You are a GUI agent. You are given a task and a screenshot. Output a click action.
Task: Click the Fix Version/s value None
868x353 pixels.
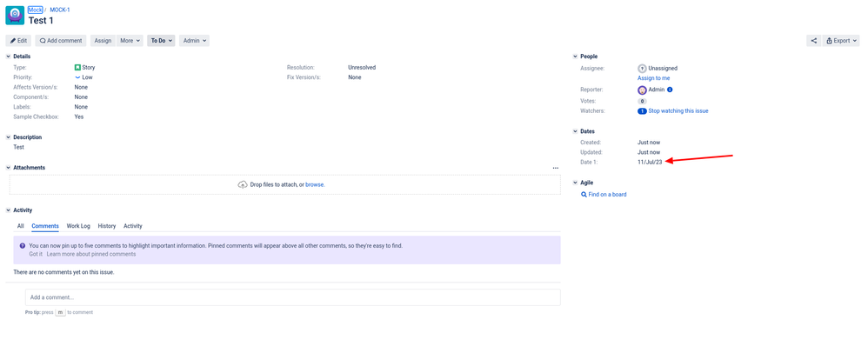pos(355,77)
